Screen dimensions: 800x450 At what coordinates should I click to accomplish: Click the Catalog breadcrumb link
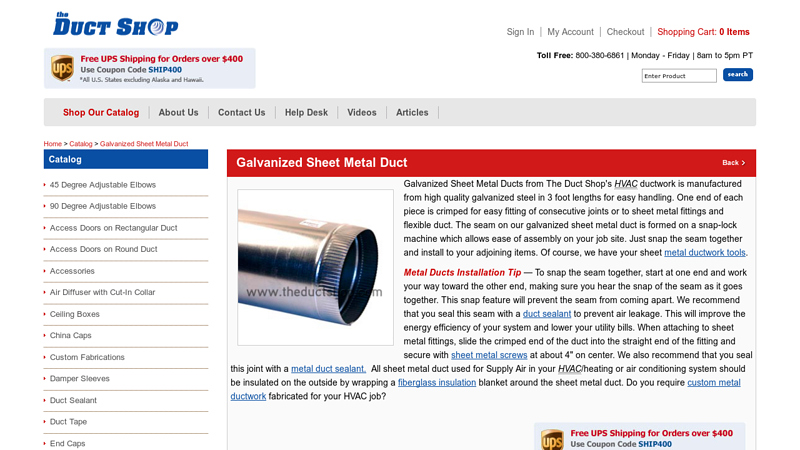[81, 144]
